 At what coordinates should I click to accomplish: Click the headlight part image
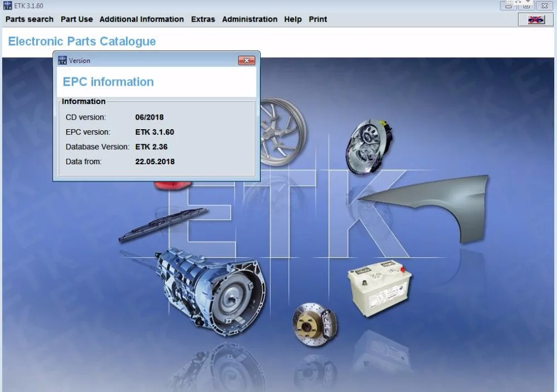[x=369, y=145]
